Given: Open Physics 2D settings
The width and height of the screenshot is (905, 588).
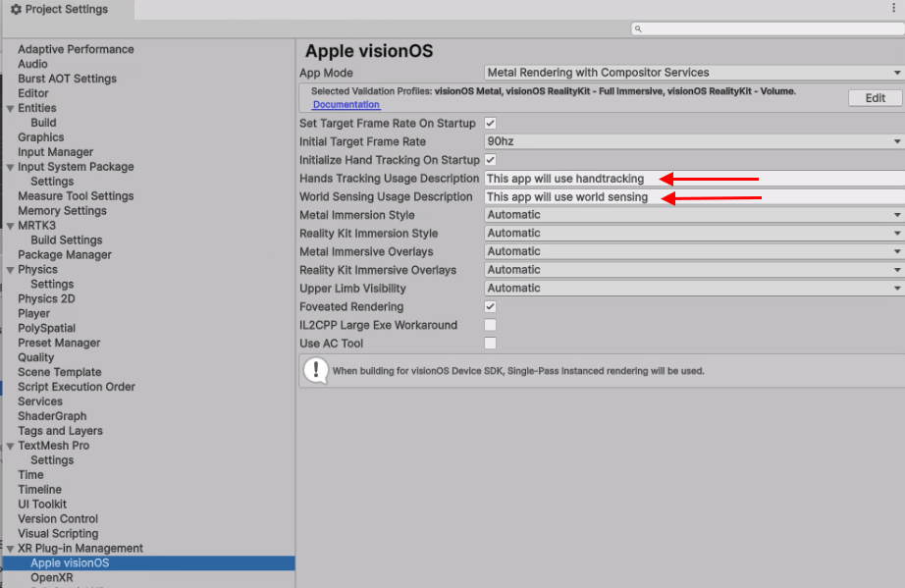Looking at the screenshot, I should (46, 298).
